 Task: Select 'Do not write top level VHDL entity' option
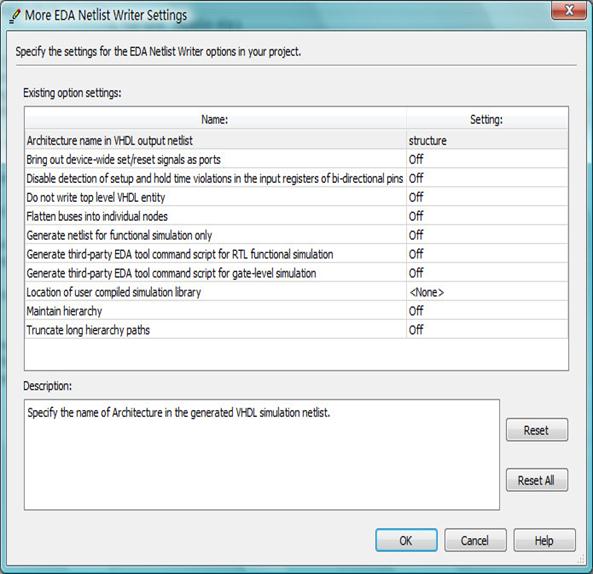[x=296, y=197]
